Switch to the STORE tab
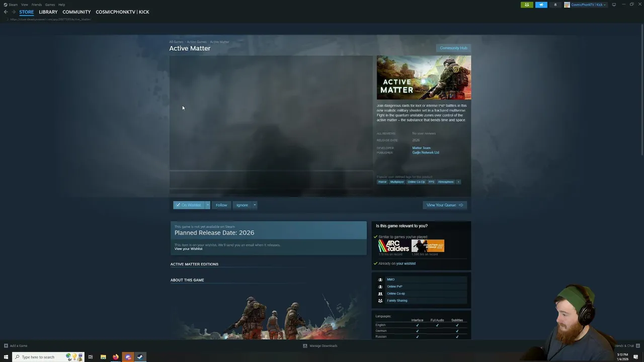Viewport: 644px width, 362px height. click(27, 12)
